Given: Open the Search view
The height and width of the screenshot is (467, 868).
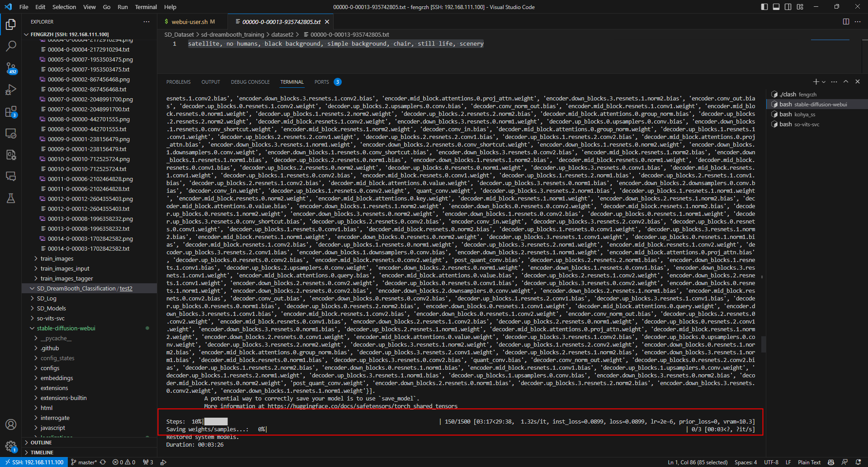Looking at the screenshot, I should 11,45.
